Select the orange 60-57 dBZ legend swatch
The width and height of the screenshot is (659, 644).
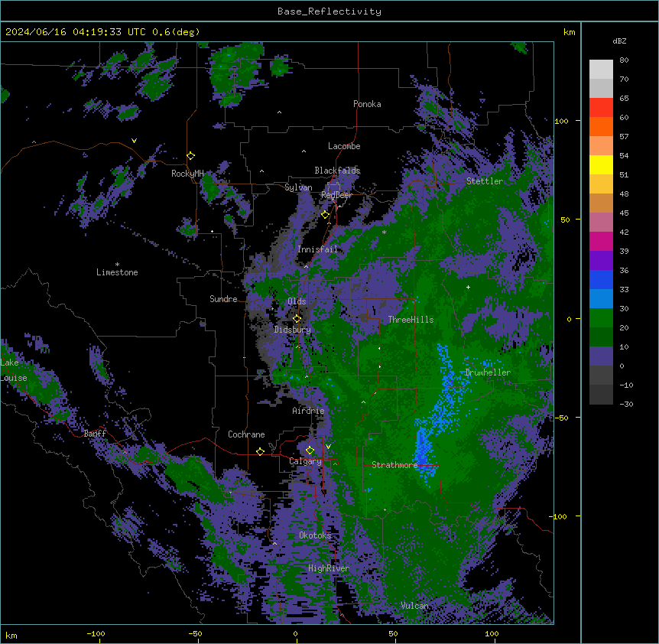(x=601, y=126)
